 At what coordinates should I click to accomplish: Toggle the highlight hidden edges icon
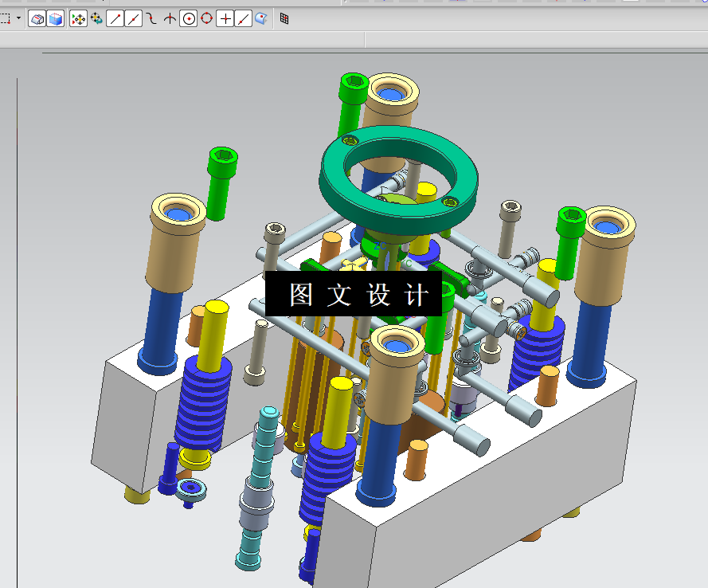(37, 19)
